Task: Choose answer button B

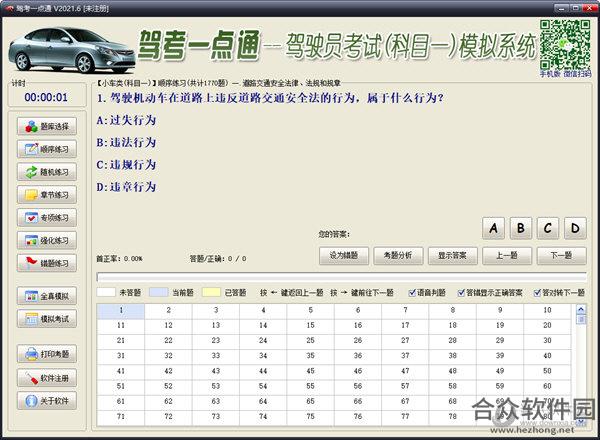Action: point(521,228)
